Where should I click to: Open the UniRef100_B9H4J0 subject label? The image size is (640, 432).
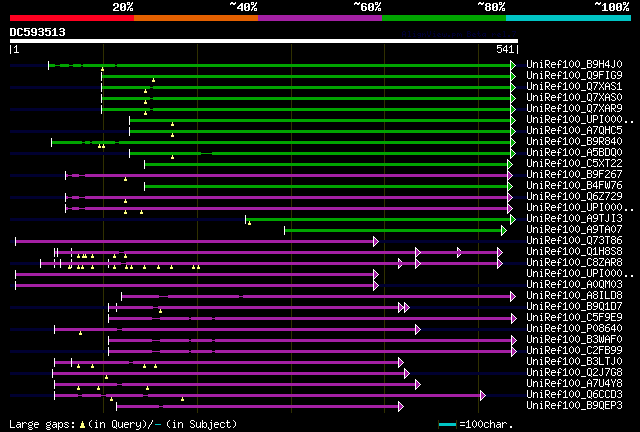point(574,65)
